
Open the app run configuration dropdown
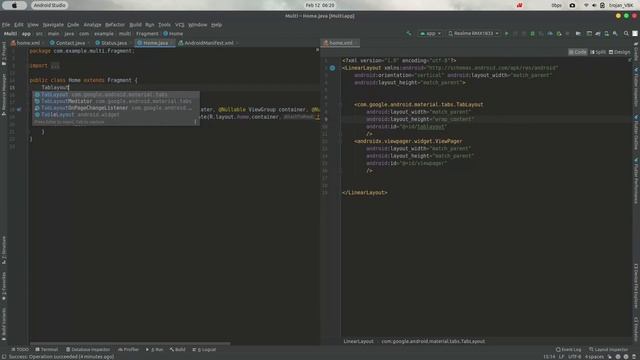click(430, 33)
